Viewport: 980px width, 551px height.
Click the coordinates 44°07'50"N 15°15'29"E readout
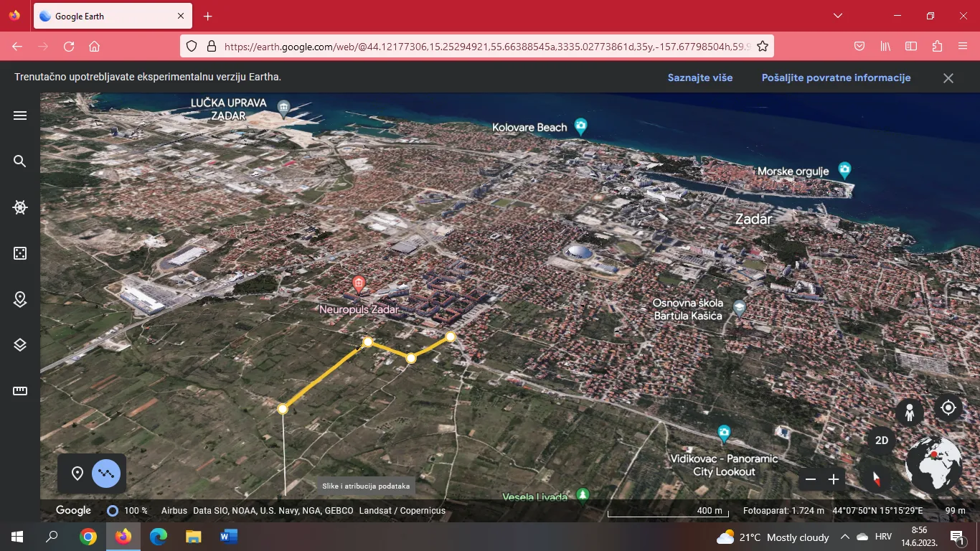pos(877,511)
